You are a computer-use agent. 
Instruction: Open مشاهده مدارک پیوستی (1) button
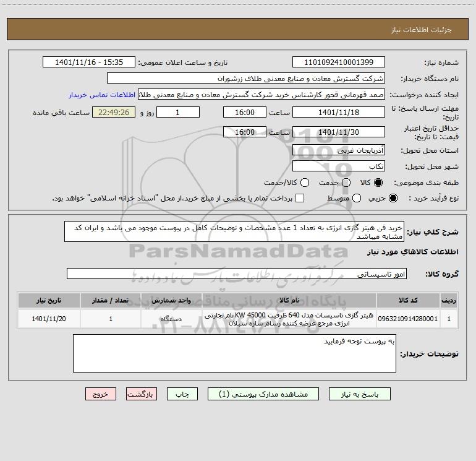(x=263, y=394)
